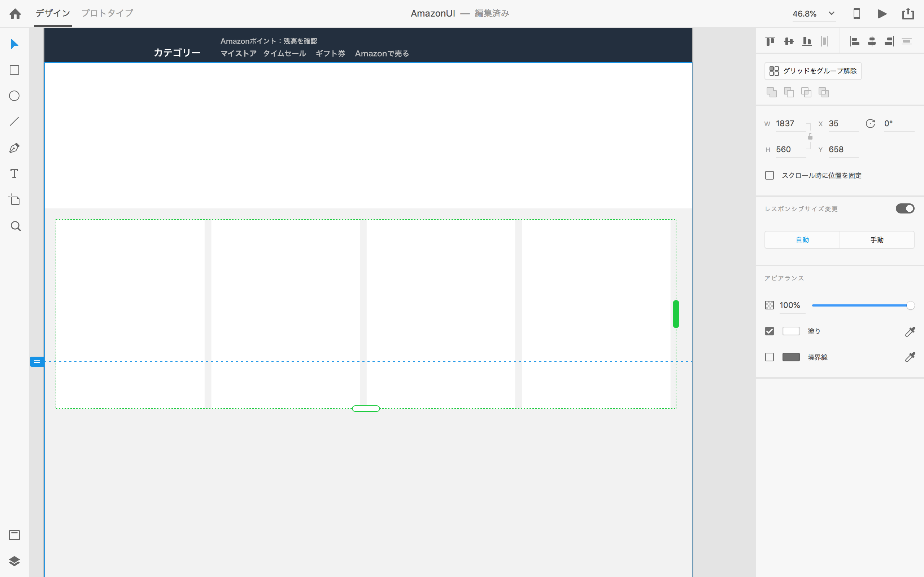The image size is (924, 577).
Task: Switch to the デザイン tab
Action: [x=53, y=13]
